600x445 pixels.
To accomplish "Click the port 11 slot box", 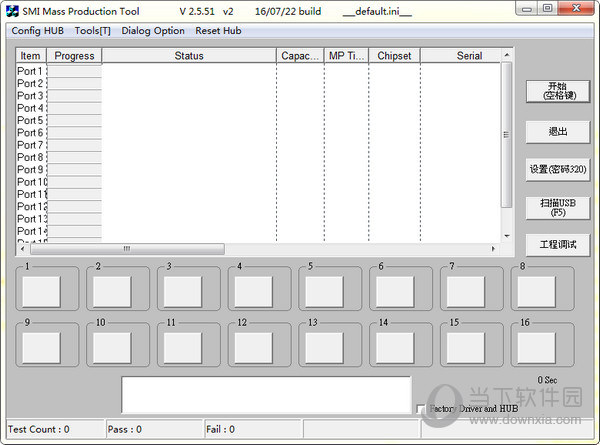I will point(183,348).
